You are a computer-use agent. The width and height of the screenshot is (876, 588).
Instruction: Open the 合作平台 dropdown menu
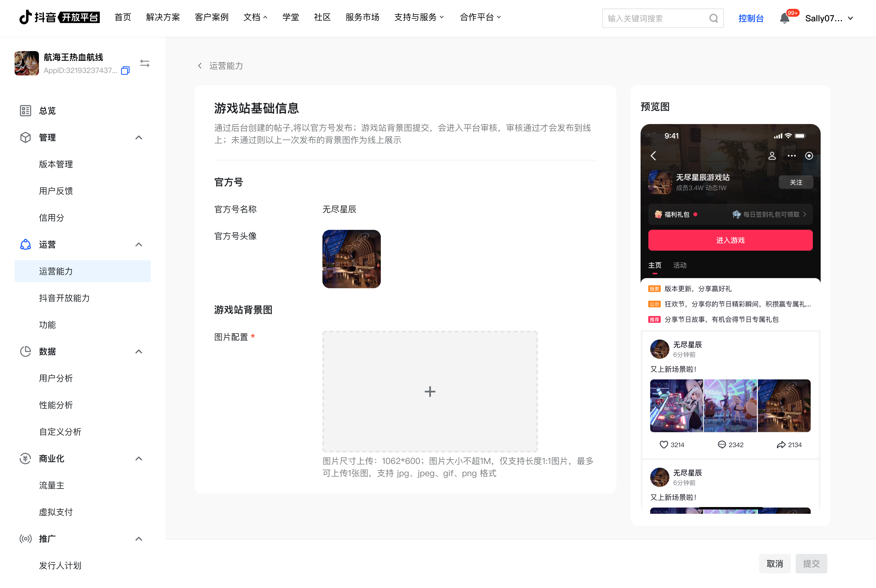click(x=480, y=17)
